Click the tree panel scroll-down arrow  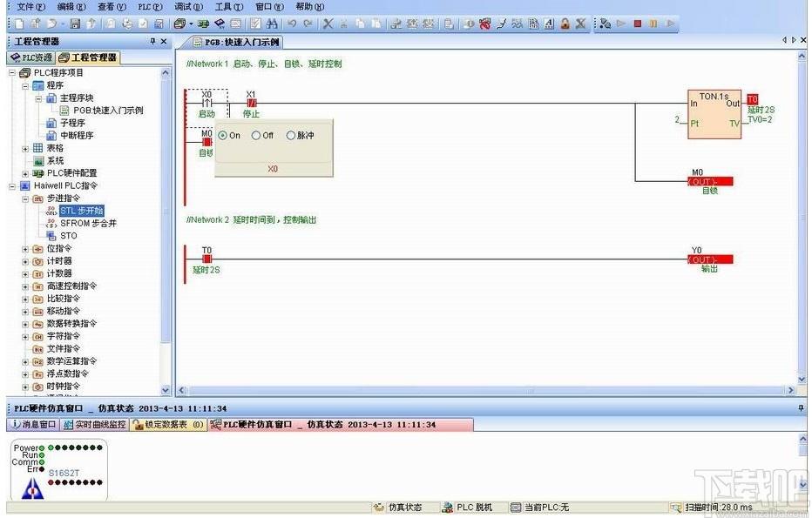point(166,390)
